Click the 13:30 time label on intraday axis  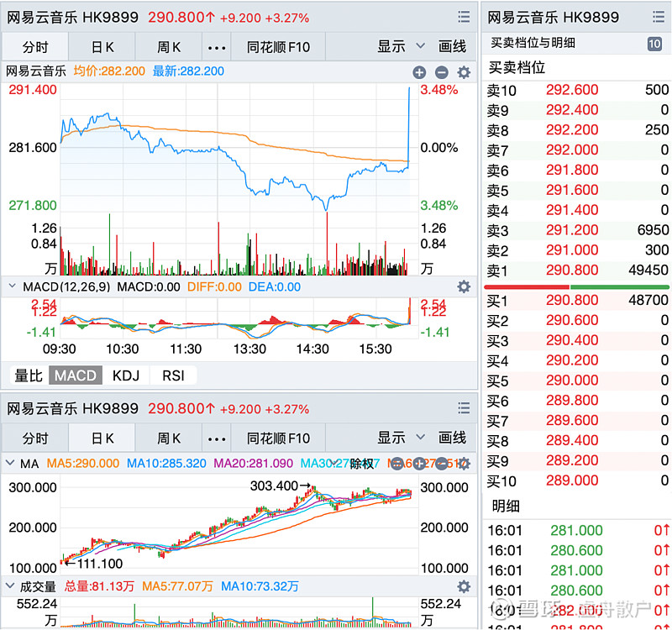pyautogui.click(x=249, y=349)
